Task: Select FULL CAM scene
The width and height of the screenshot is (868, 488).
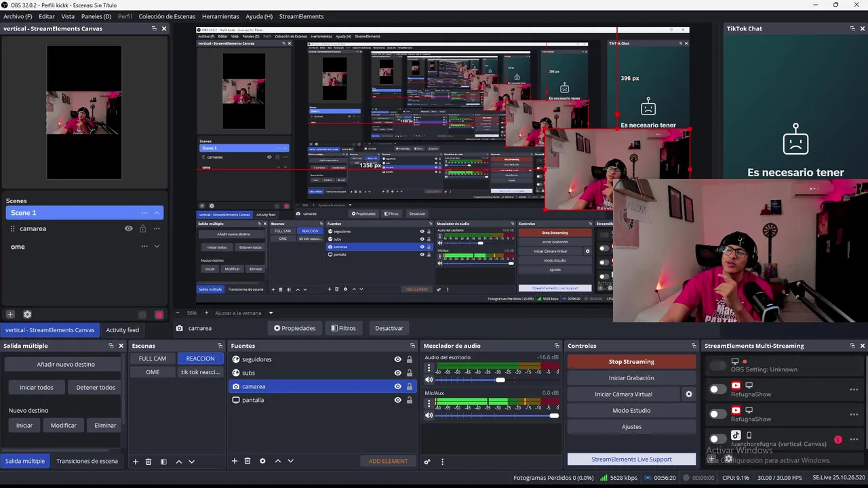Action: (x=153, y=359)
